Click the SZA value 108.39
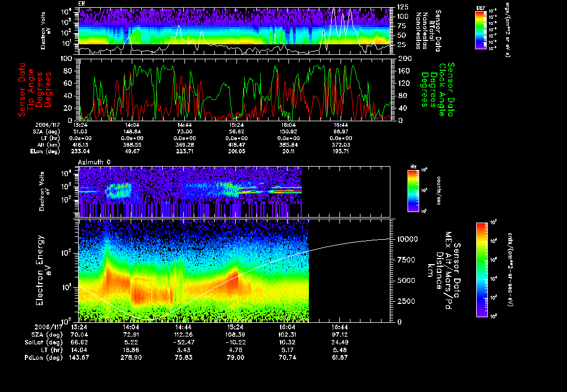 point(235,335)
